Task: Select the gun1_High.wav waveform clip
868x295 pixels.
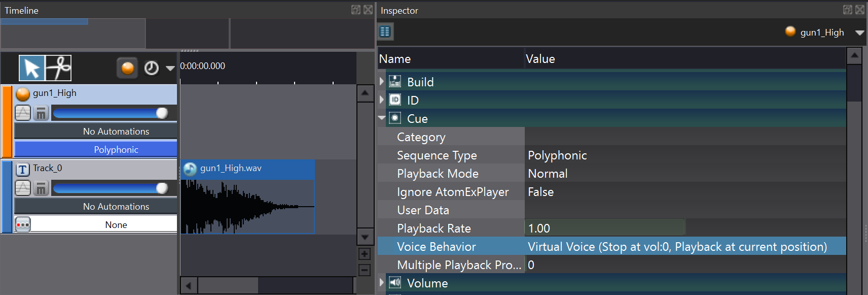Action: pos(248,196)
